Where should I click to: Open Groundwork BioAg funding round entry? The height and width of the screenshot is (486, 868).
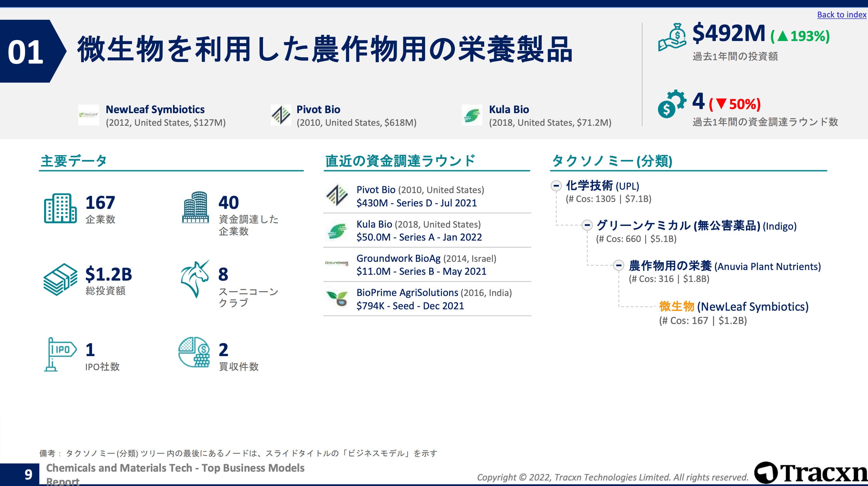(x=421, y=271)
